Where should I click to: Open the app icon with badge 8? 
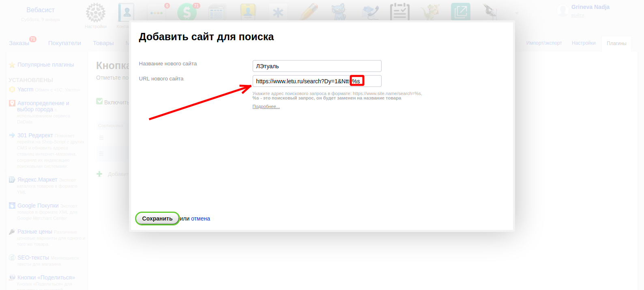(157, 13)
